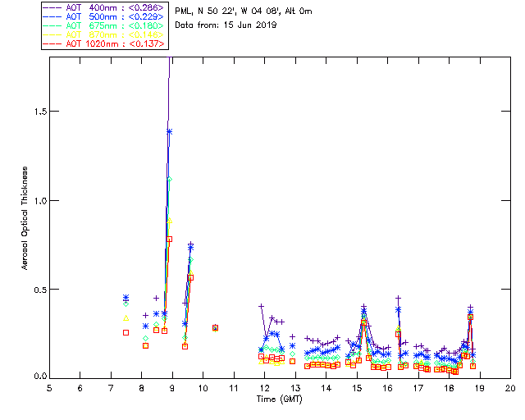This screenshot has height=420, width=525.
Task: Click the 'Data from: 15 Jun 2019' text
Action: tap(226, 25)
